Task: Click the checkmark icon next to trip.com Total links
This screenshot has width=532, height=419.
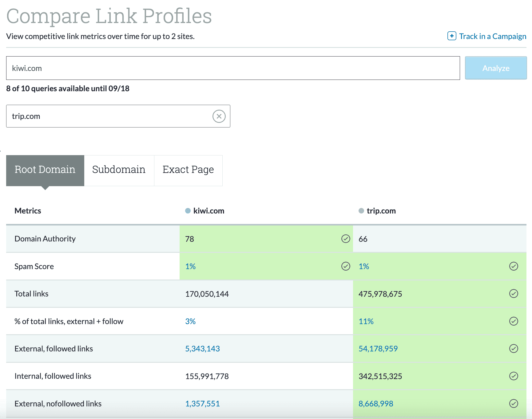Action: (513, 294)
